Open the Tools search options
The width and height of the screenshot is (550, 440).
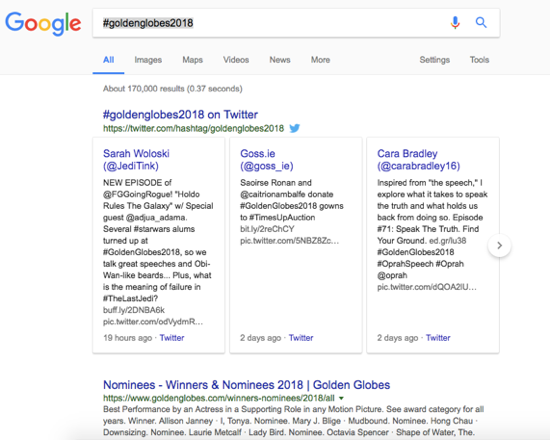[x=479, y=60]
